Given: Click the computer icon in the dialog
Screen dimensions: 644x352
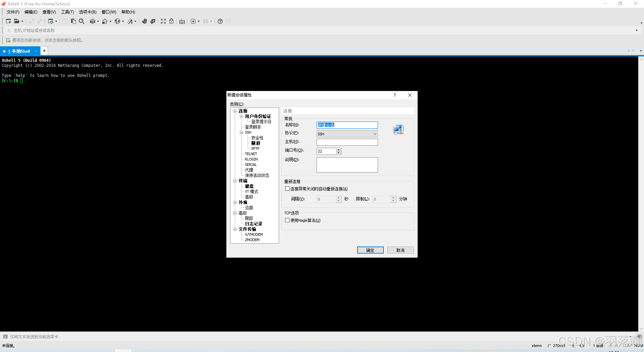Looking at the screenshot, I should tap(398, 129).
